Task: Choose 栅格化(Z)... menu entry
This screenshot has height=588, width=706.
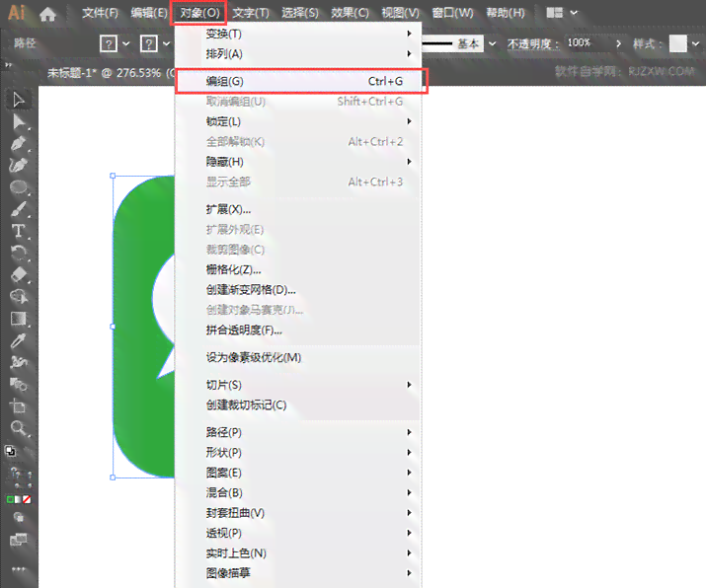Action: pyautogui.click(x=298, y=269)
